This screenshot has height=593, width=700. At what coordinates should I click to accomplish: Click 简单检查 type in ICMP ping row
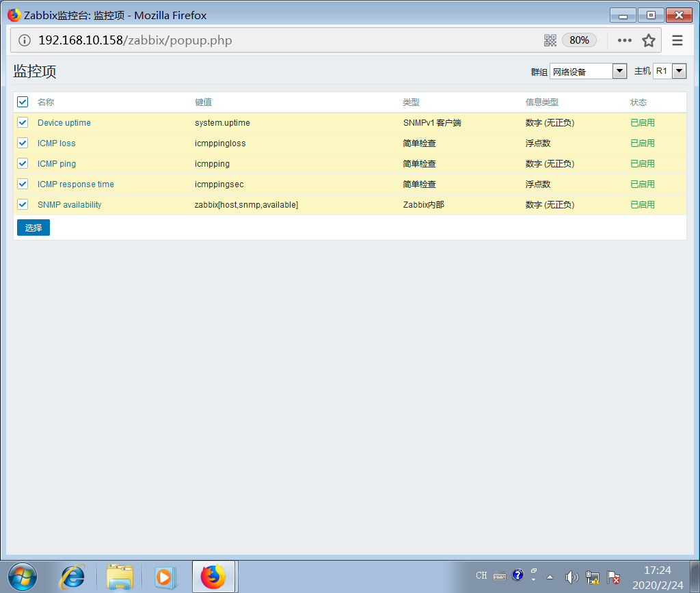[419, 164]
